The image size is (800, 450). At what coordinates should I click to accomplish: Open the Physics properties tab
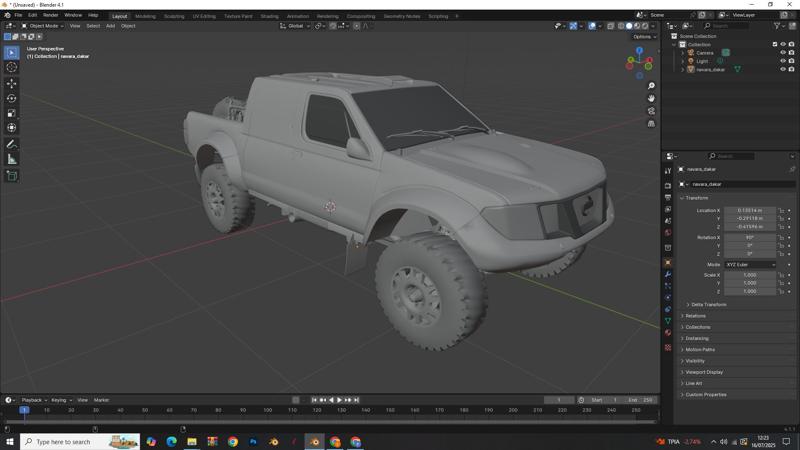[668, 297]
